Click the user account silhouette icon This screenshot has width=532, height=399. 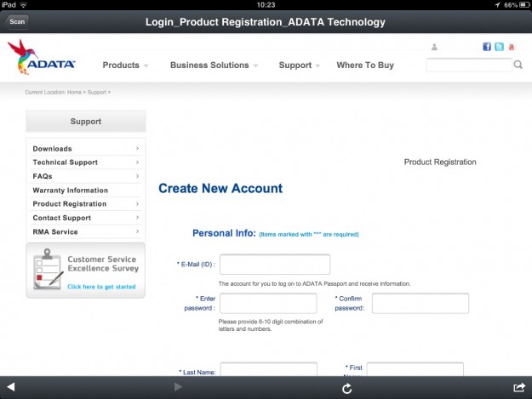pos(434,48)
